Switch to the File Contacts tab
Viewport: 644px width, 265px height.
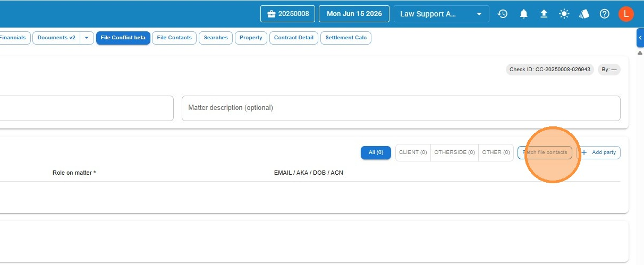click(174, 38)
